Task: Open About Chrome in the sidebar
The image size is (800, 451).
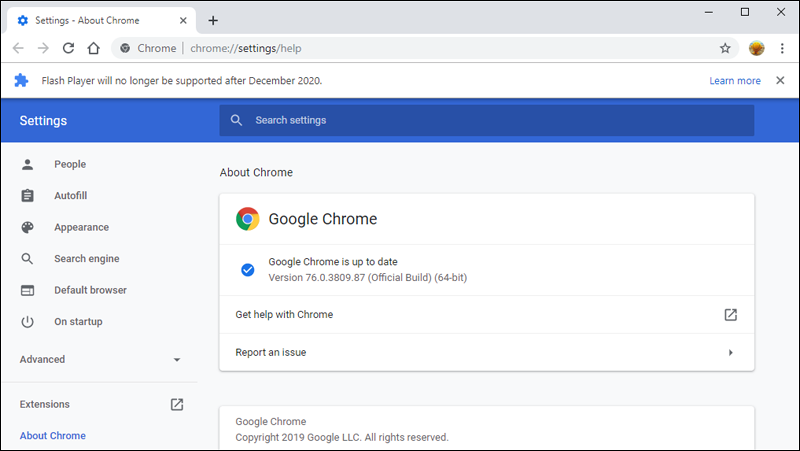Action: click(x=53, y=436)
